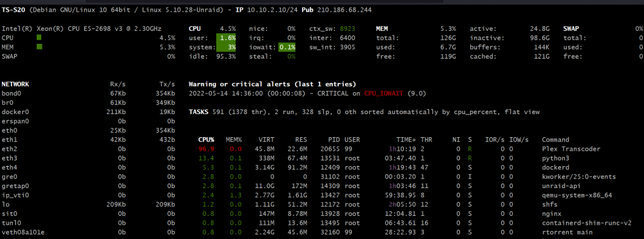Select the tunl0 network interface row

click(89, 223)
